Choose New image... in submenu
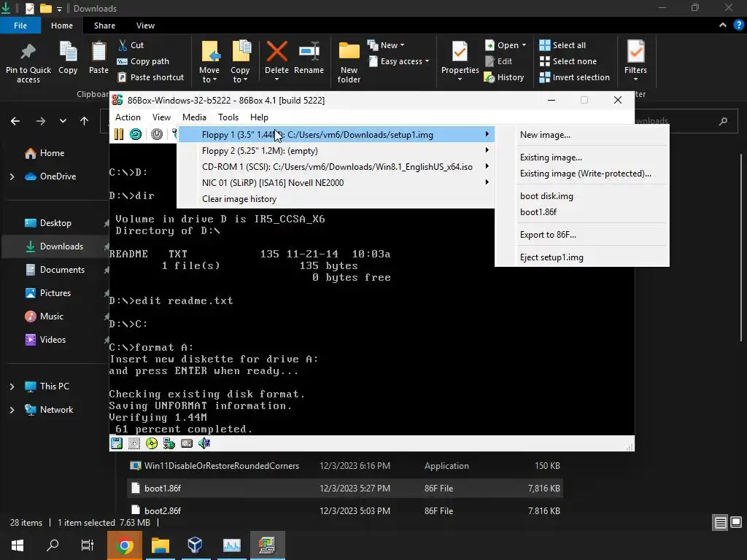 582,135
